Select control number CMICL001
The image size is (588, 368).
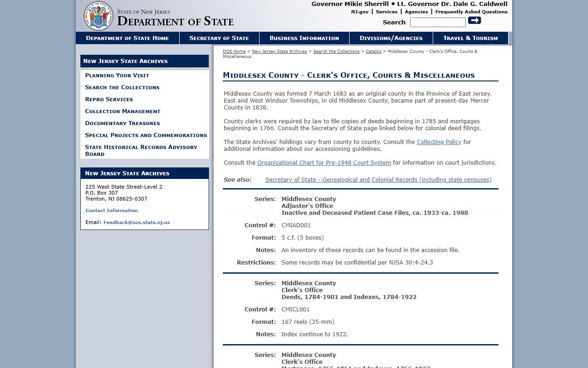point(295,310)
